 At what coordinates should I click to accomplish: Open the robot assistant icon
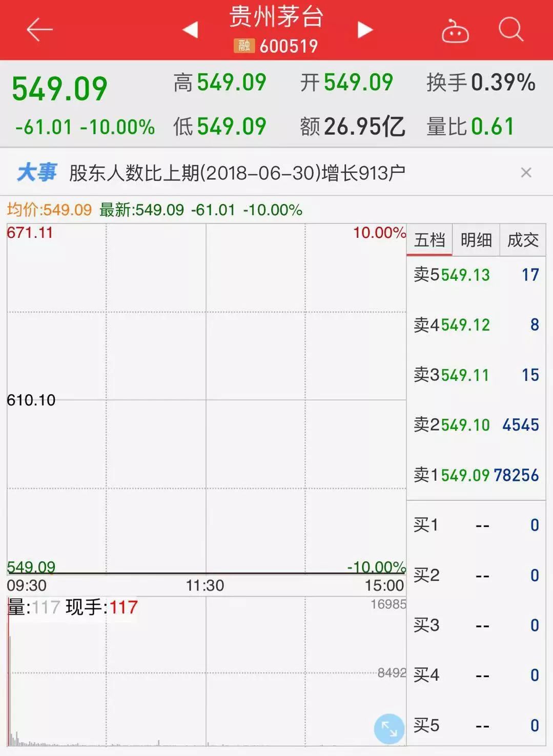(455, 31)
